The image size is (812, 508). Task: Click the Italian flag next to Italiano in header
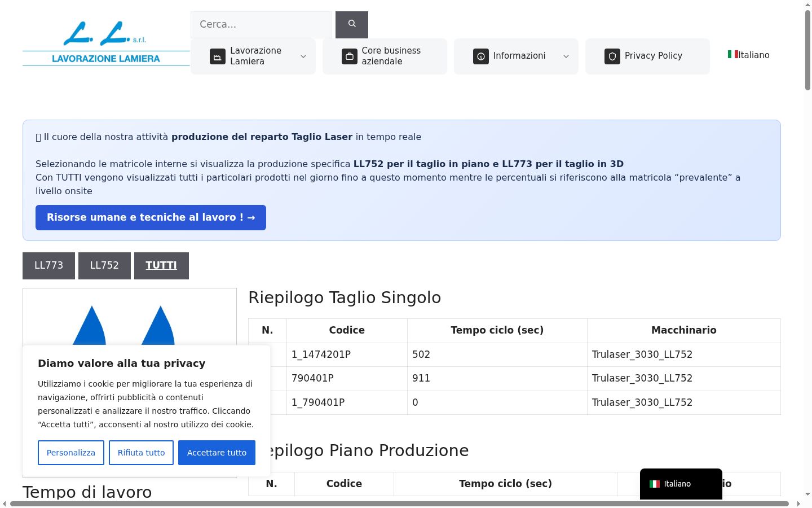(732, 54)
